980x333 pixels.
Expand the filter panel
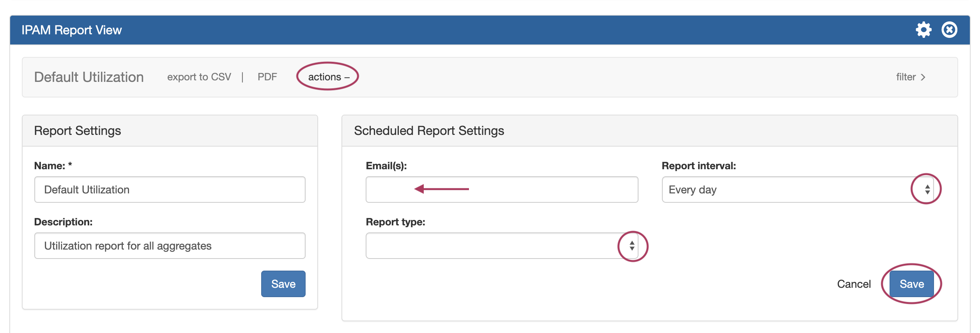[911, 77]
